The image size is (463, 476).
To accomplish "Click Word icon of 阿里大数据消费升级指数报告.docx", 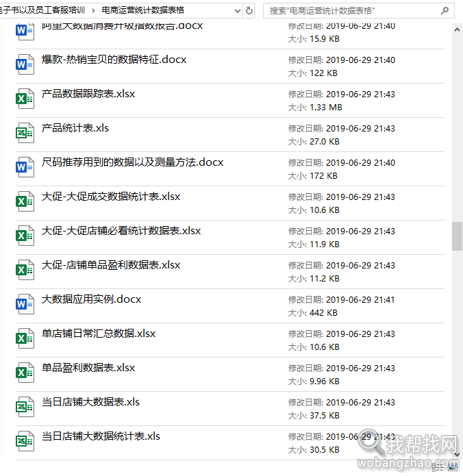I will coord(25,31).
